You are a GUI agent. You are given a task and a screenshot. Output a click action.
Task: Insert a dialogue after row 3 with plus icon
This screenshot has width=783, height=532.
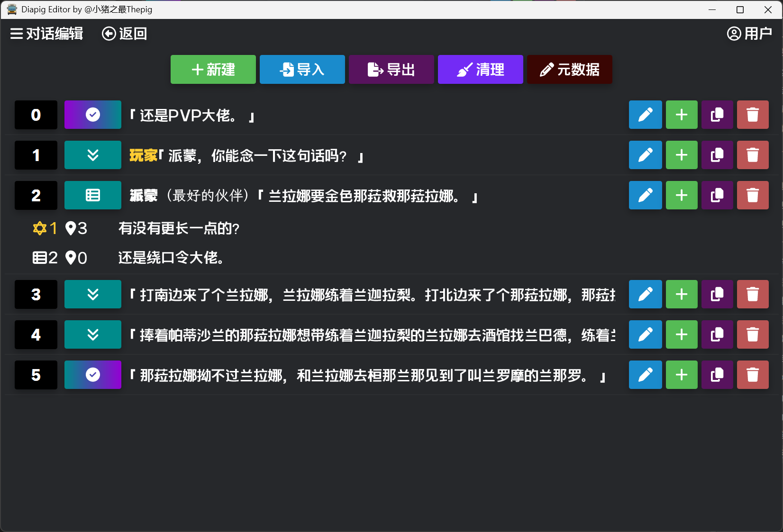pos(681,294)
